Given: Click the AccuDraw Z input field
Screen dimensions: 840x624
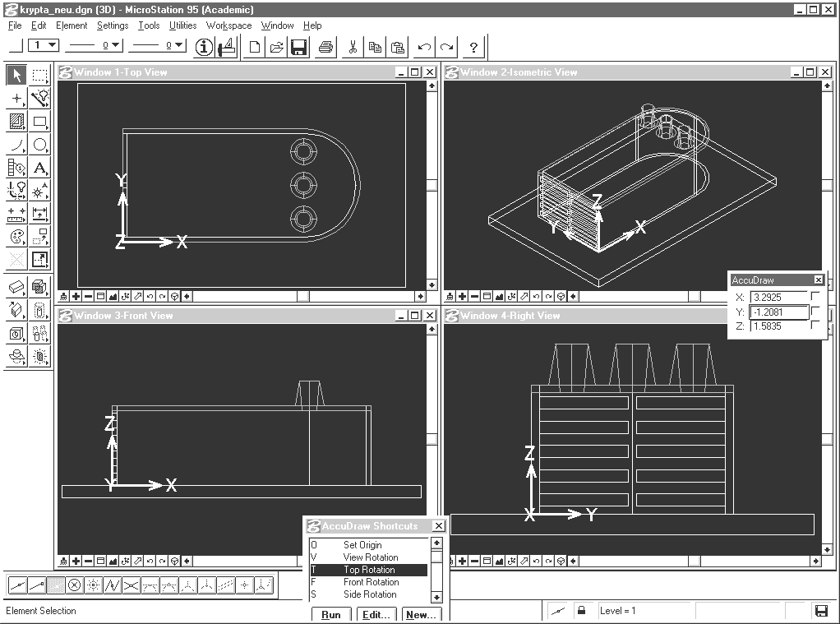Looking at the screenshot, I should click(779, 326).
